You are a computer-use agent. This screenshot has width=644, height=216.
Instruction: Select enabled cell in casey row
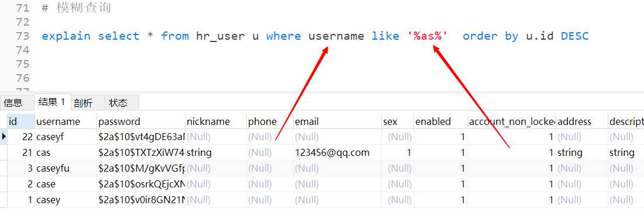440,200
